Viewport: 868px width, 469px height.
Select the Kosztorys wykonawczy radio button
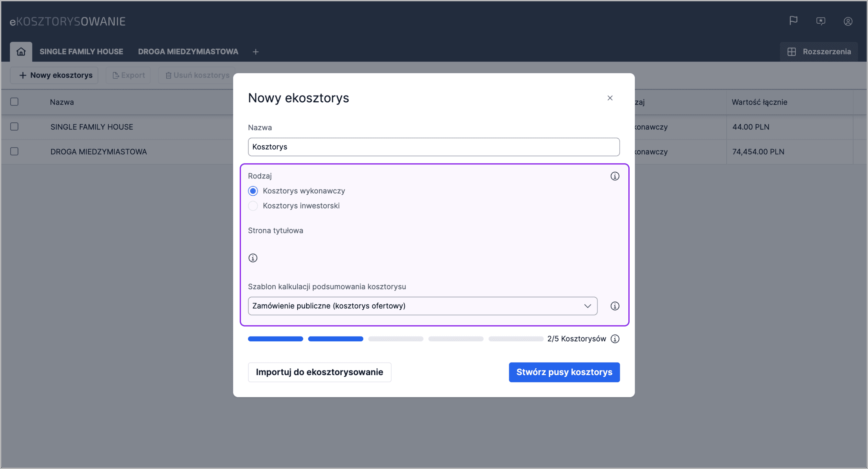click(253, 191)
